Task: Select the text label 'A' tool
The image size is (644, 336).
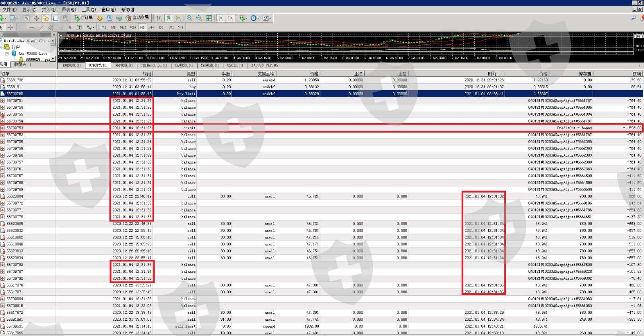Action: click(x=70, y=27)
